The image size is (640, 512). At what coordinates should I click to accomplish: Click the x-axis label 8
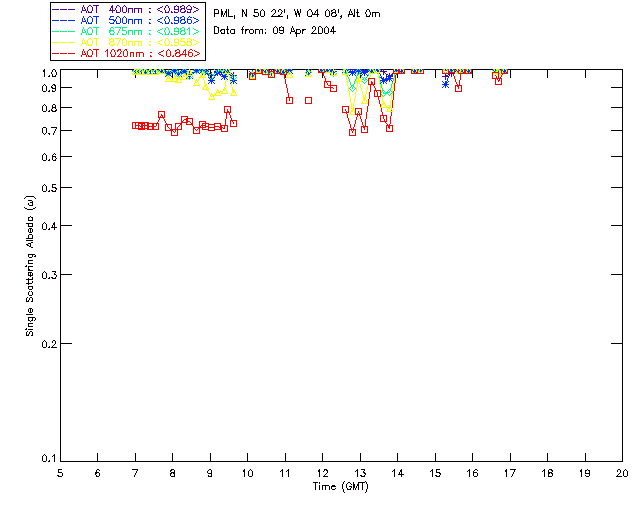tap(173, 473)
